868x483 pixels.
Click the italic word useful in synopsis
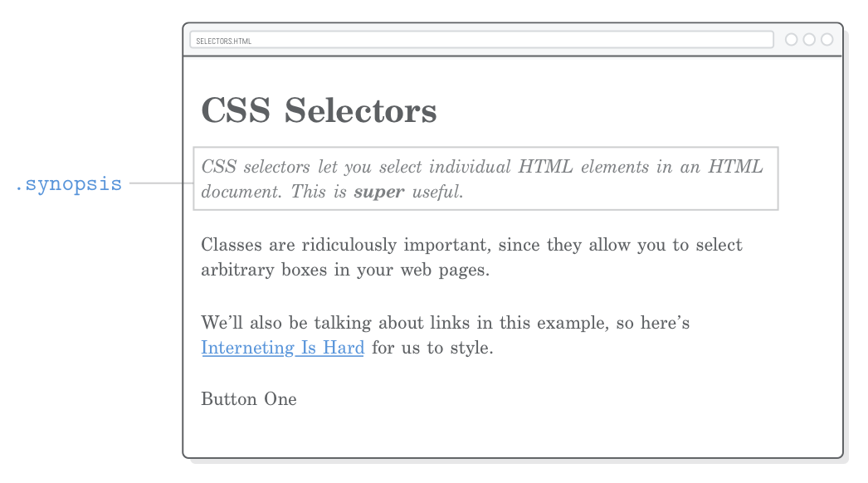point(436,192)
